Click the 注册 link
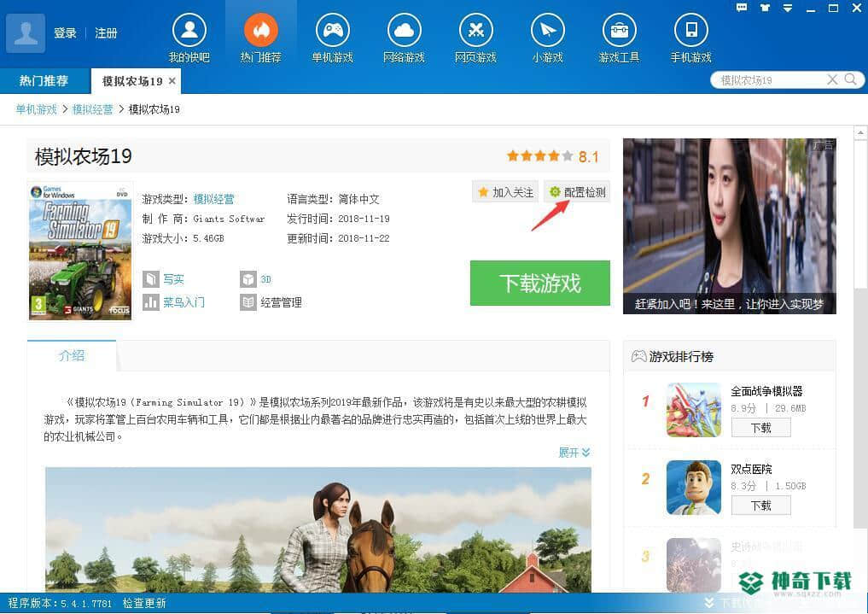This screenshot has width=868, height=614. point(107,33)
